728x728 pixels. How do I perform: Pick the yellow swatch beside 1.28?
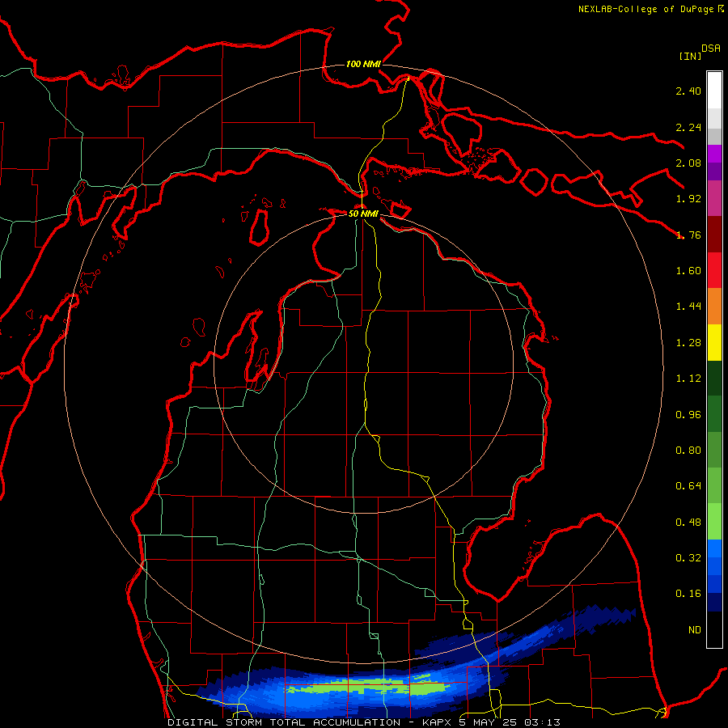point(714,342)
